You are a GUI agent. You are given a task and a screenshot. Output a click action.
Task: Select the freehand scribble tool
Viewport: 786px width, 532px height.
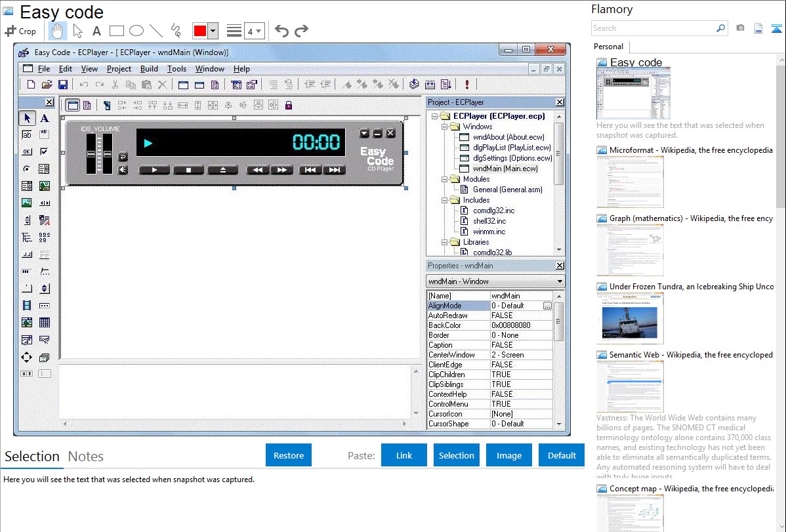175,31
